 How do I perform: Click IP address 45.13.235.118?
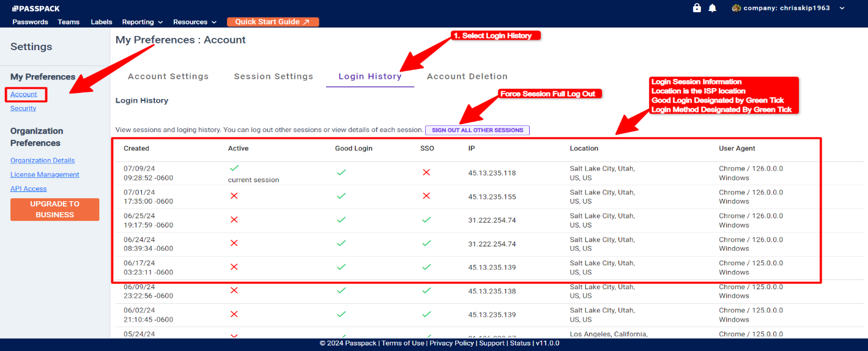[x=492, y=173]
